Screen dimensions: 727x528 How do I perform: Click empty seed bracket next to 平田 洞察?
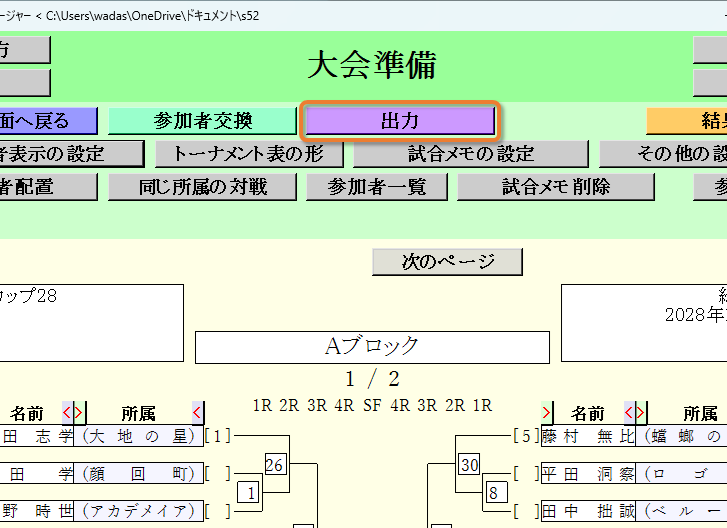pos(526,474)
